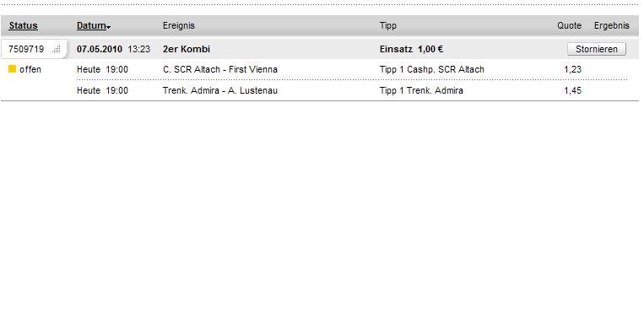Click the Einsatz 1,00 € stake text
Image resolution: width=644 pixels, height=324 pixels.
pyautogui.click(x=411, y=49)
